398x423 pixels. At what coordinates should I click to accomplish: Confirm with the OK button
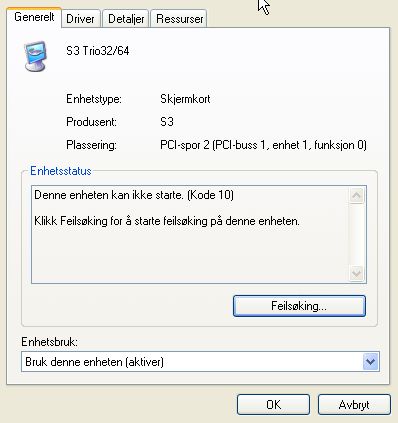tap(273, 405)
